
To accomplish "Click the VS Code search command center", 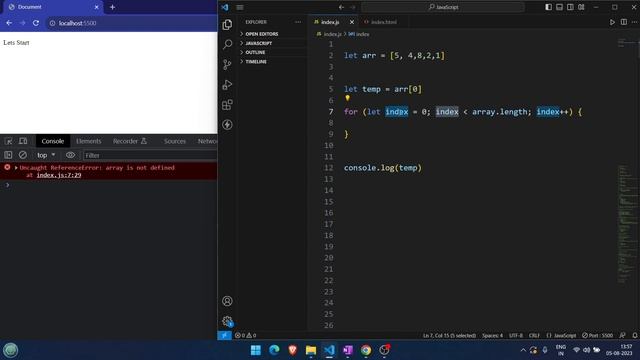I will [443, 7].
